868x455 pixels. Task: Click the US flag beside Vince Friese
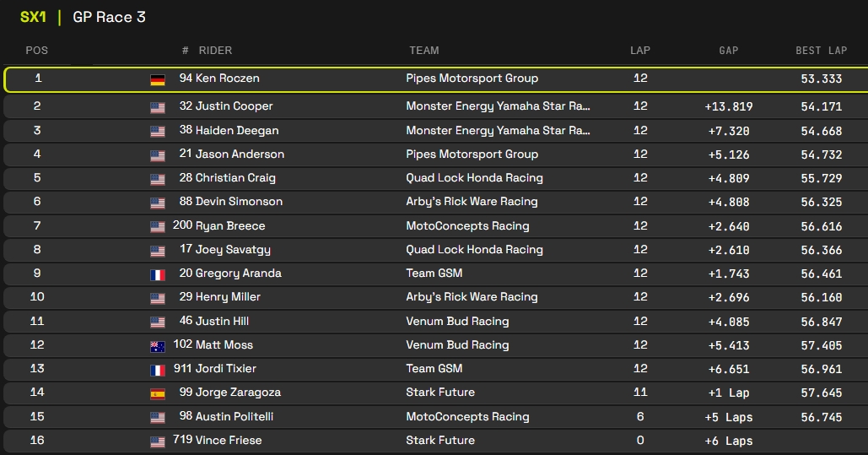click(x=158, y=441)
